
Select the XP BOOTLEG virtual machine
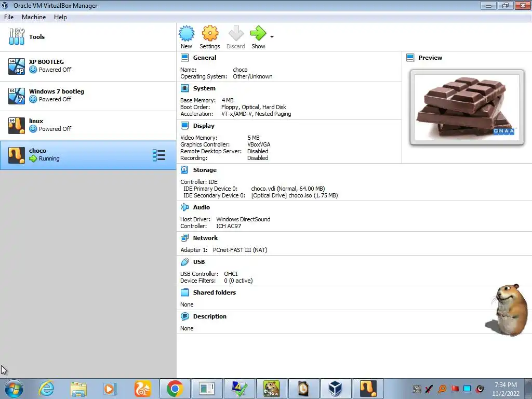[88, 66]
